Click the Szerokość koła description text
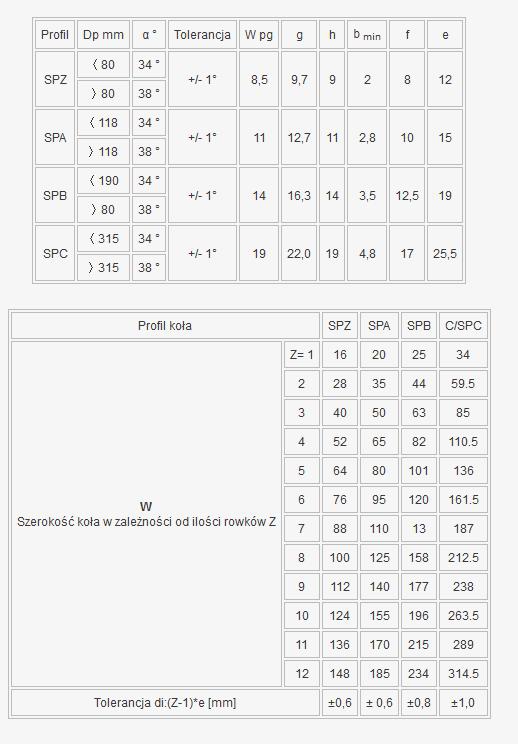This screenshot has width=518, height=744. point(147,521)
